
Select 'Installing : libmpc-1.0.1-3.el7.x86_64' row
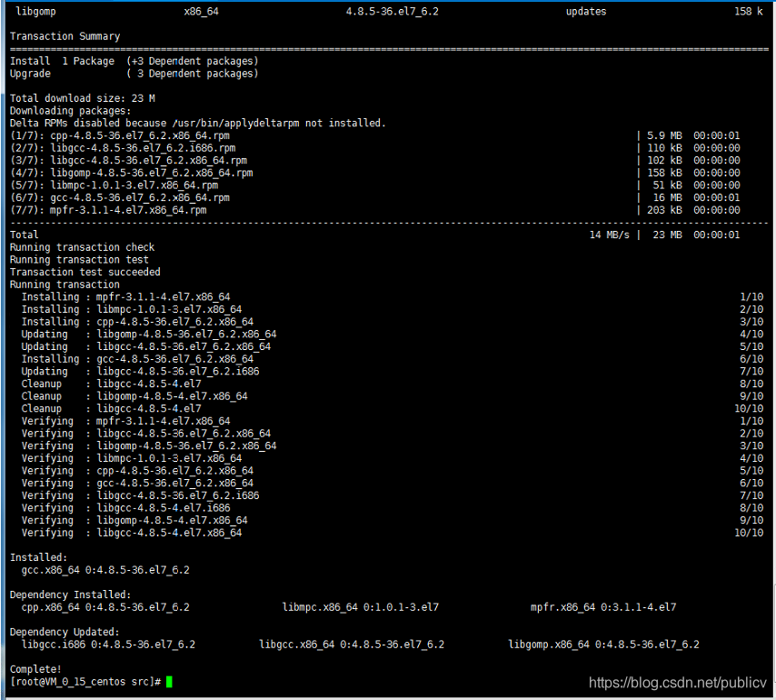[x=392, y=309]
